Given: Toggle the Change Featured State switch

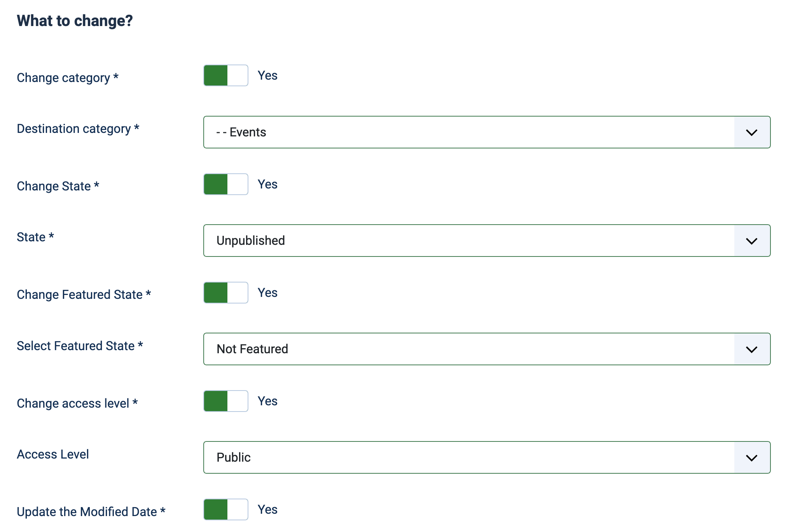Looking at the screenshot, I should pyautogui.click(x=225, y=293).
